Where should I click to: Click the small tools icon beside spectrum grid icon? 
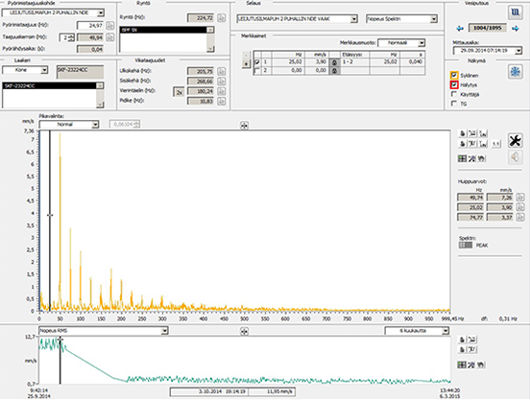[x=472, y=158]
